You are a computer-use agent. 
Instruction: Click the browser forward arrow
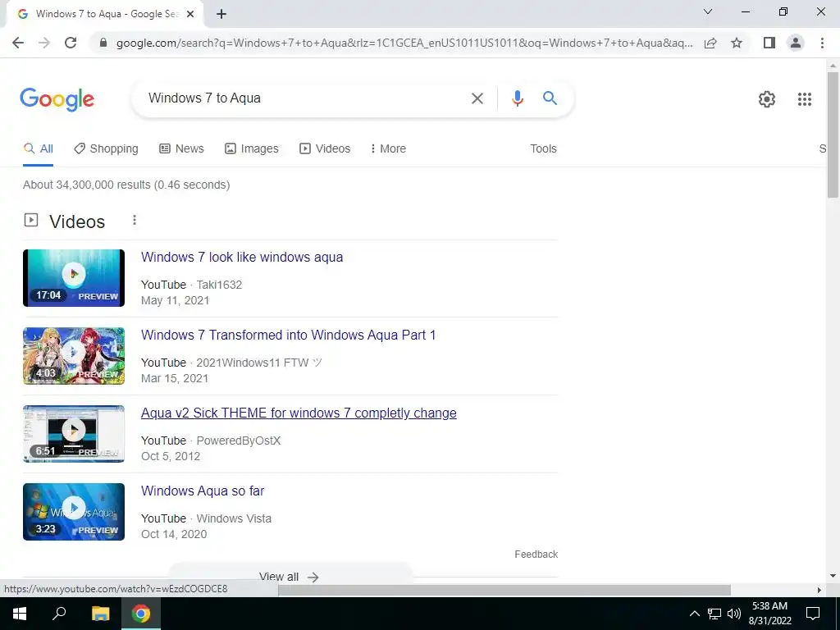pos(44,43)
